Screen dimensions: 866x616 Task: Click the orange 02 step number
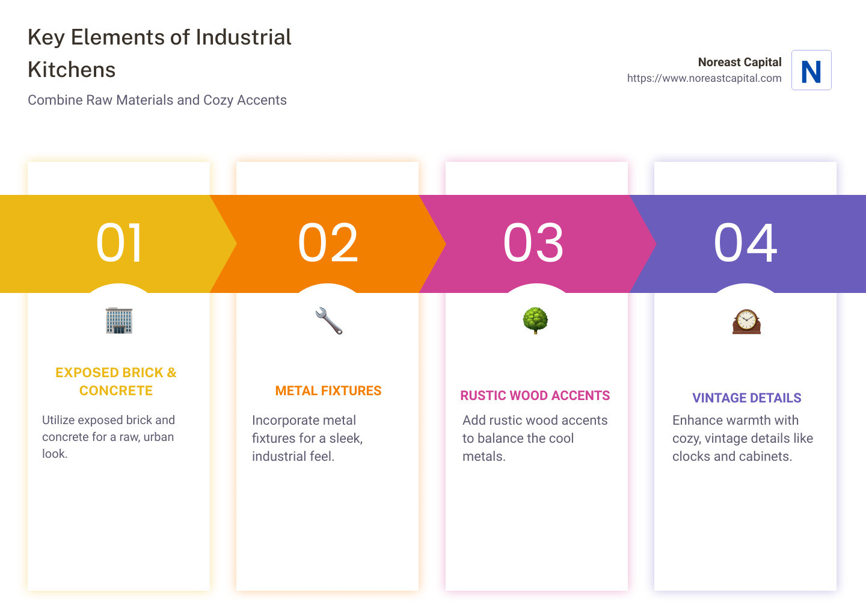[x=328, y=243]
